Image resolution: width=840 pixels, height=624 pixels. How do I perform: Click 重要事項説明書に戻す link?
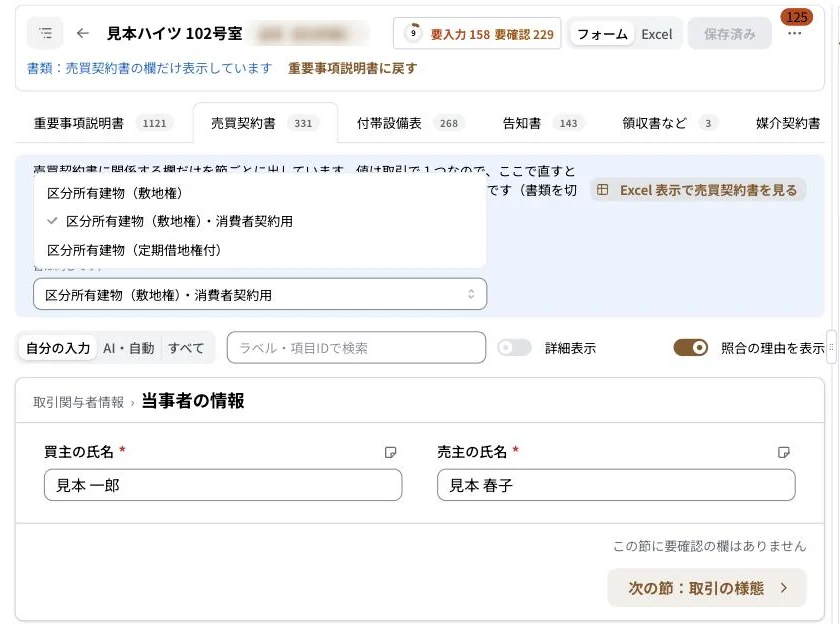[352, 68]
